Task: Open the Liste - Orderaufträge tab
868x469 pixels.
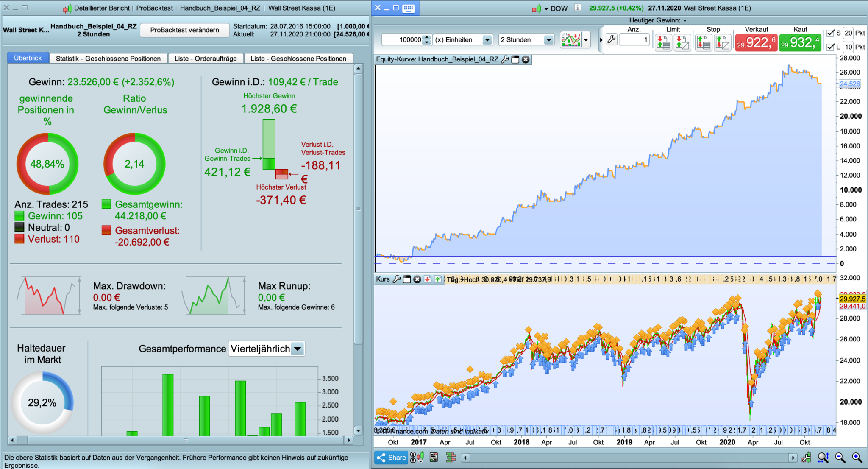Action: [x=206, y=59]
